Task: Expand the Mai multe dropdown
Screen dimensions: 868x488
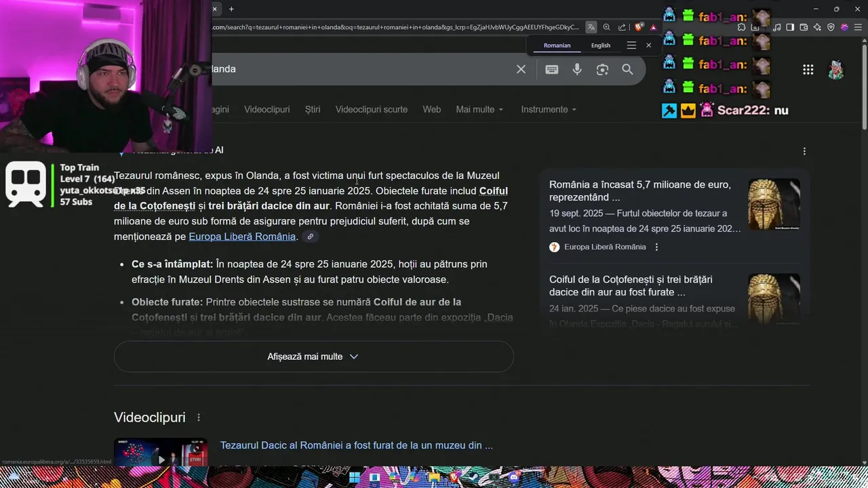Action: [480, 109]
